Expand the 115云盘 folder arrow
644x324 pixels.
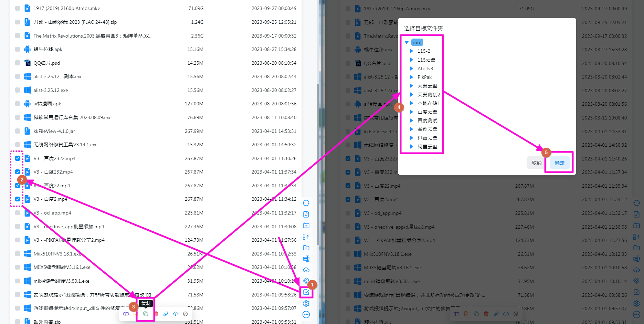pos(411,60)
